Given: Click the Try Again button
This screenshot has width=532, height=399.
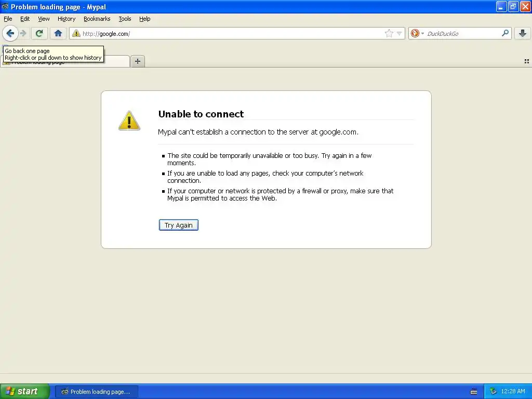Looking at the screenshot, I should coord(179,225).
